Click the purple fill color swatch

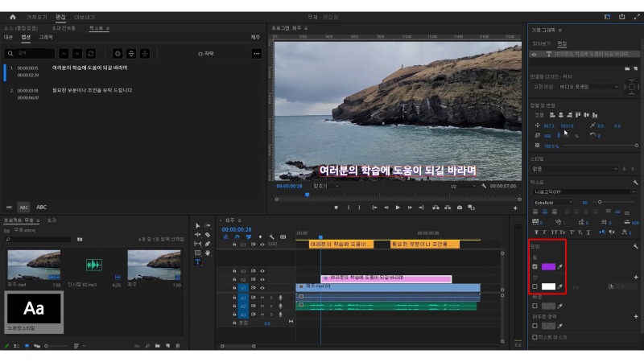547,266
